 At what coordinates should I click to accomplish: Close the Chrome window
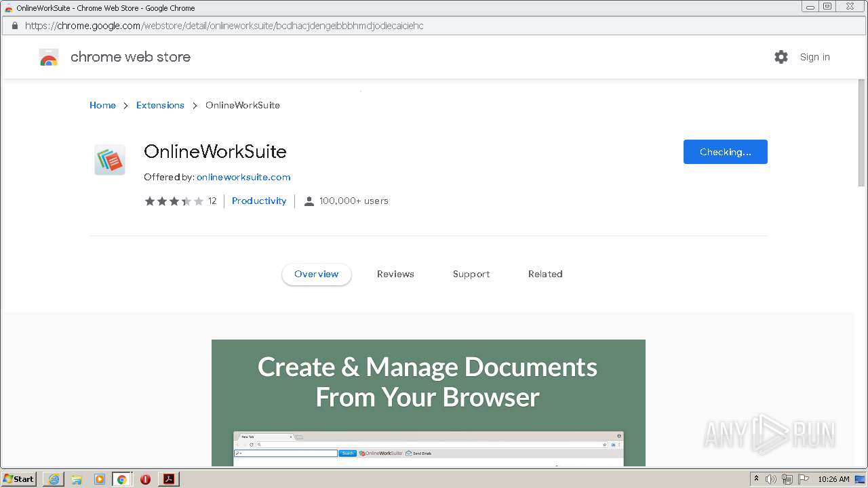click(x=850, y=7)
